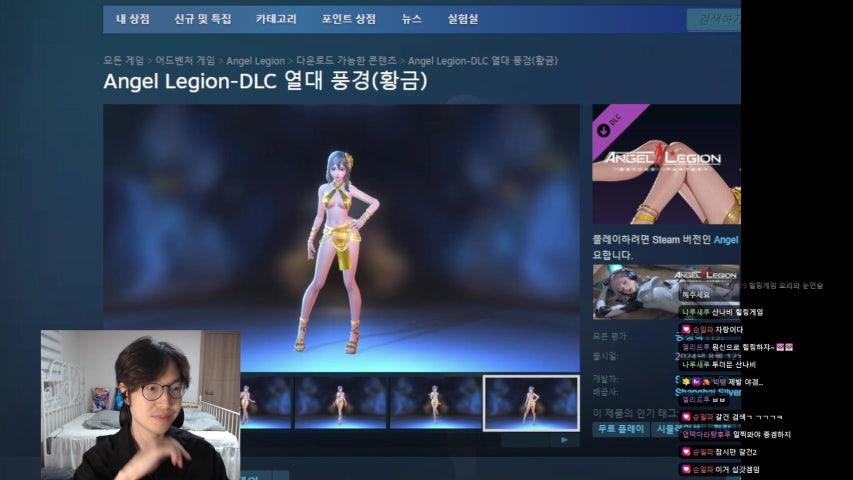Open the 내 상점 store menu
853x480 pixels.
point(133,19)
